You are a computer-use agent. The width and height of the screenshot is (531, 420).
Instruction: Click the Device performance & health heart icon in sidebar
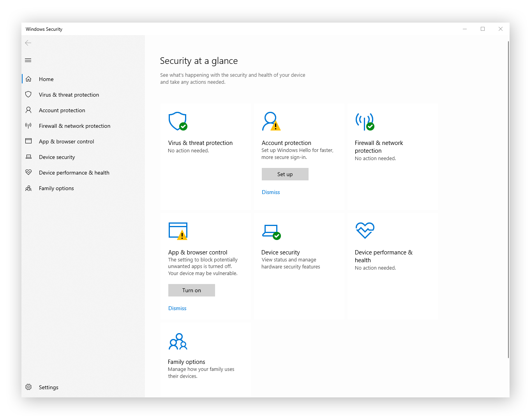click(28, 172)
